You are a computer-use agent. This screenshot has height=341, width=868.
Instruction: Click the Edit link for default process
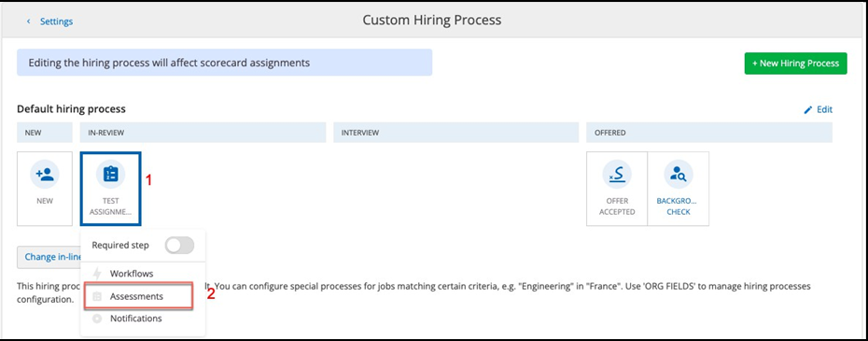tap(825, 110)
